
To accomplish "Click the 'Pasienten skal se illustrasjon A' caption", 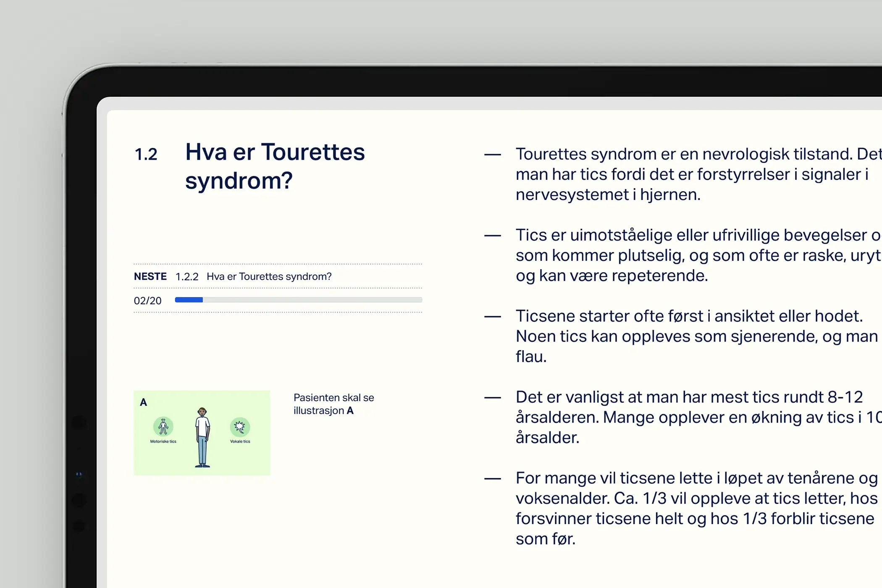I will click(x=333, y=404).
